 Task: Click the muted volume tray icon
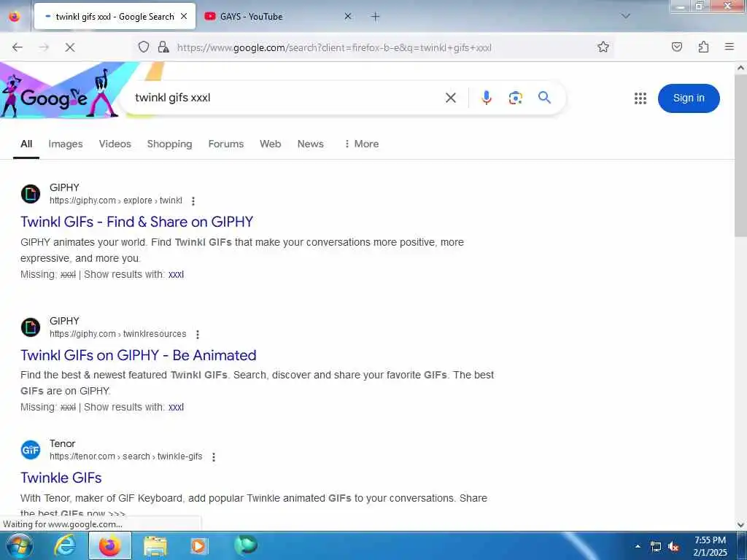pos(673,547)
